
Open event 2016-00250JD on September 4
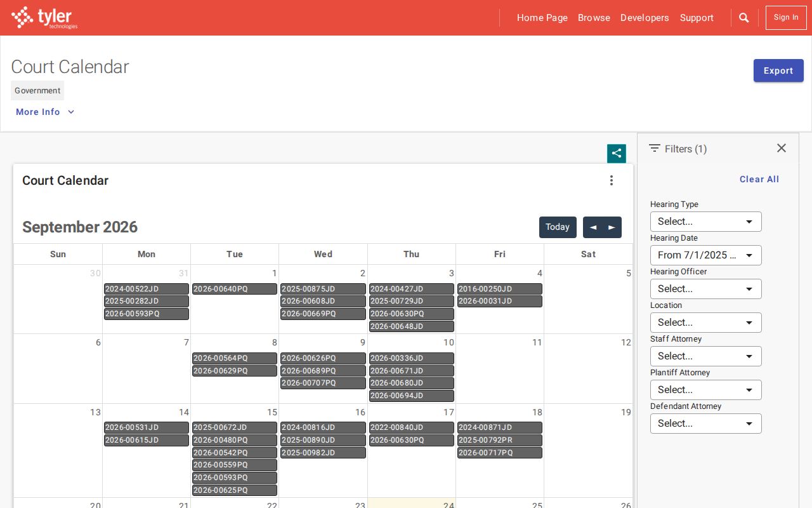click(x=500, y=289)
